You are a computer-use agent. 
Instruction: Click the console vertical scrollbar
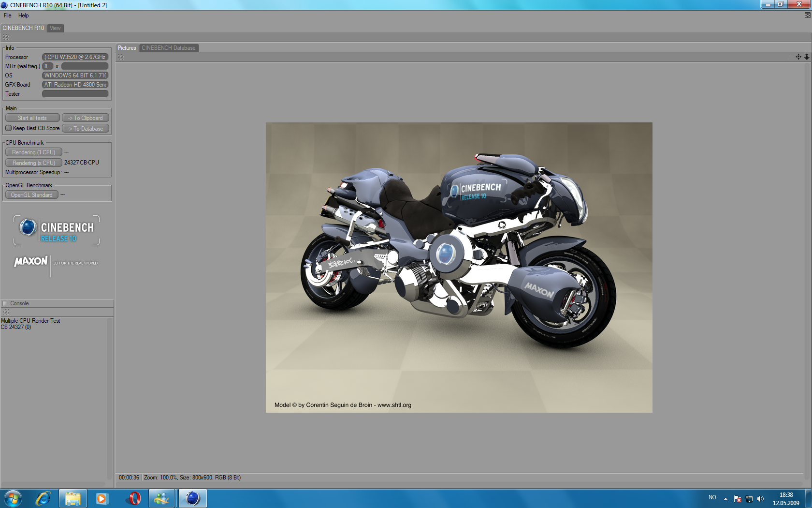[x=110, y=398]
